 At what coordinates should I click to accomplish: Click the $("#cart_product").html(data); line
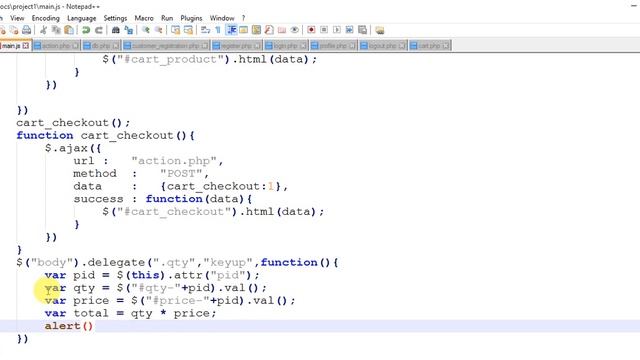[x=209, y=60]
